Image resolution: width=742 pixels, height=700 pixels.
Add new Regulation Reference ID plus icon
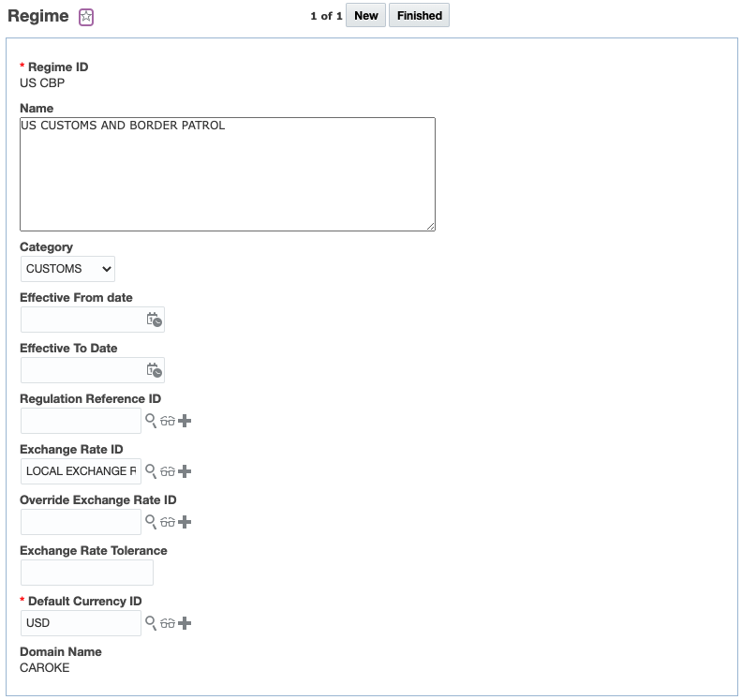185,421
